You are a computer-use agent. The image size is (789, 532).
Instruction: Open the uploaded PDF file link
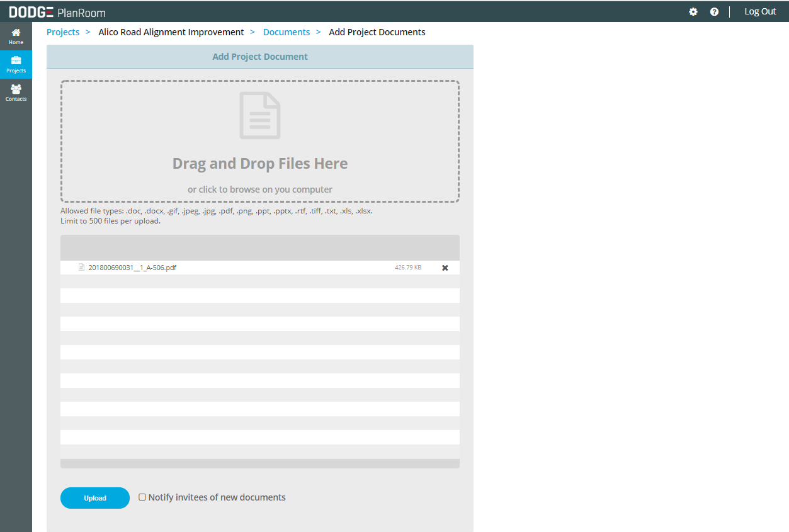[132, 267]
